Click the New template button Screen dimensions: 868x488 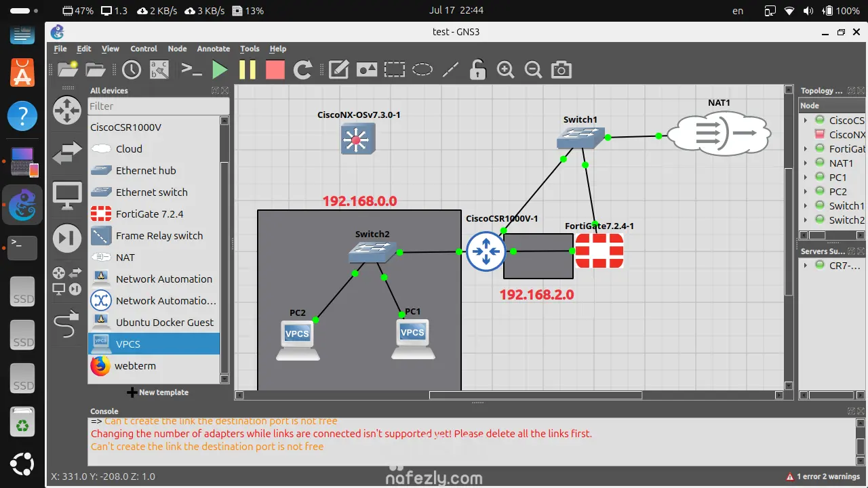158,392
